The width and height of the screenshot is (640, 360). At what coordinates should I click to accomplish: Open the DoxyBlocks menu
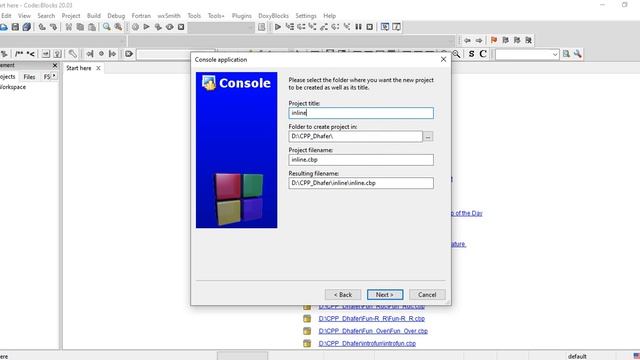click(x=273, y=16)
